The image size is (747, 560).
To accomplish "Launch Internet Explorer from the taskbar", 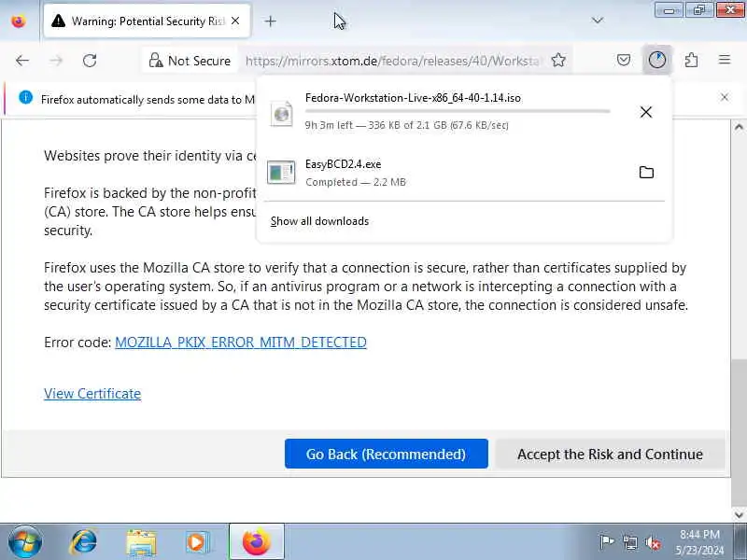I will coord(84,542).
